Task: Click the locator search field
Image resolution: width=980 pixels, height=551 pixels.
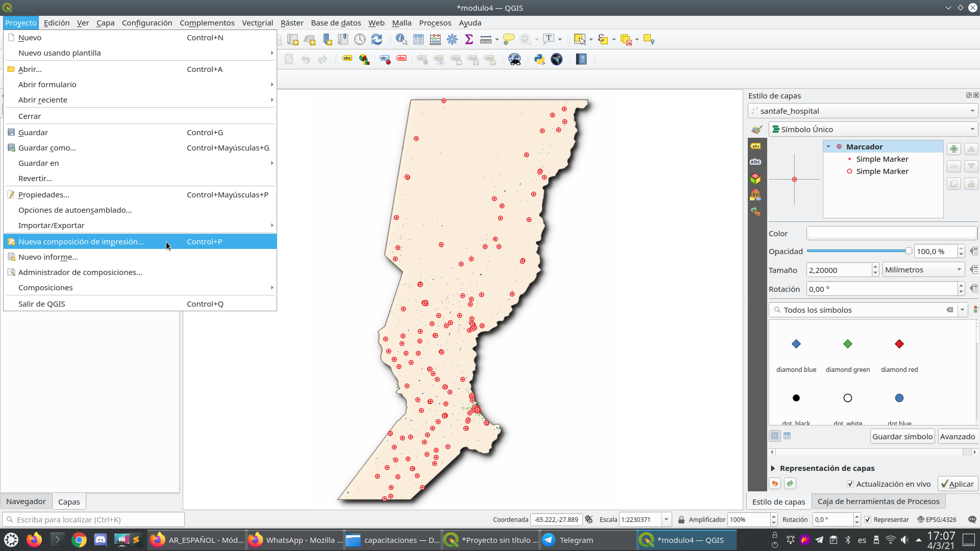Action: 93,519
